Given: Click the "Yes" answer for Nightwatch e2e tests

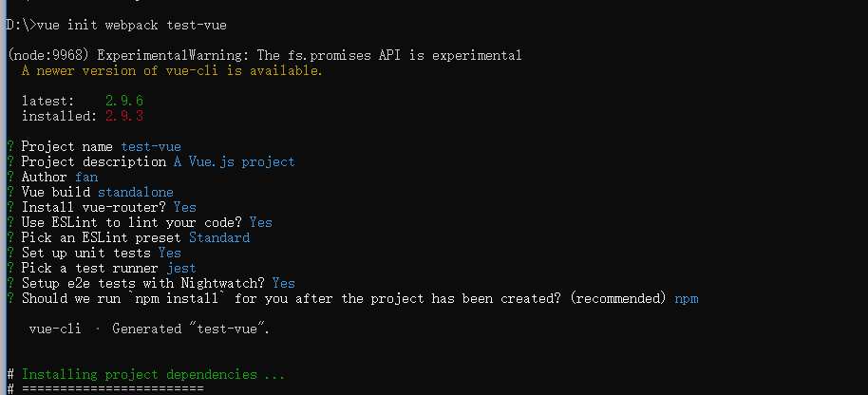Looking at the screenshot, I should click(284, 283).
